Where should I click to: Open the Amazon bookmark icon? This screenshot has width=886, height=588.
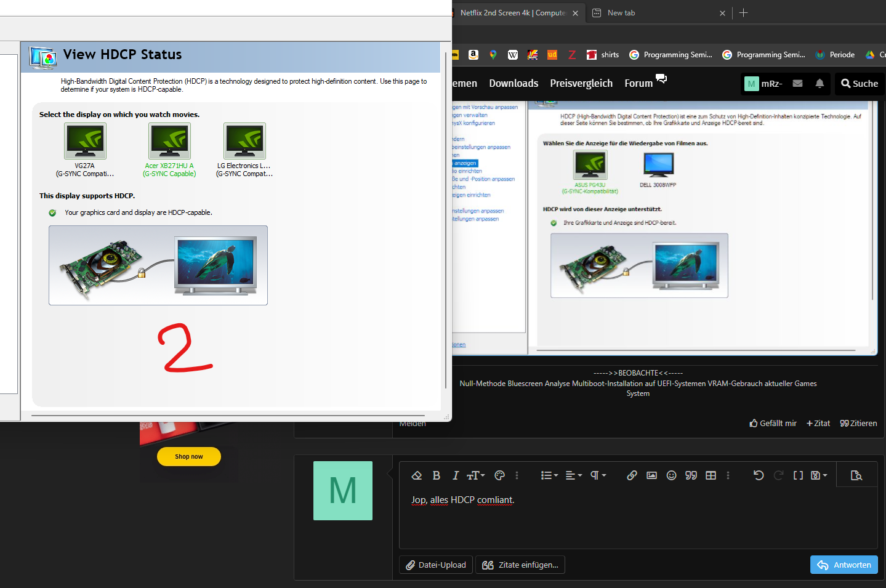tap(473, 55)
